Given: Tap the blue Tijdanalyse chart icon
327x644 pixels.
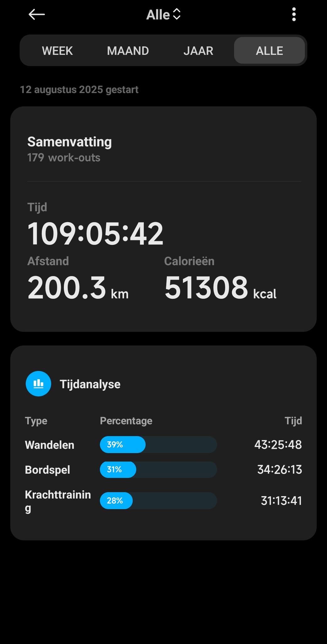Looking at the screenshot, I should (x=38, y=384).
